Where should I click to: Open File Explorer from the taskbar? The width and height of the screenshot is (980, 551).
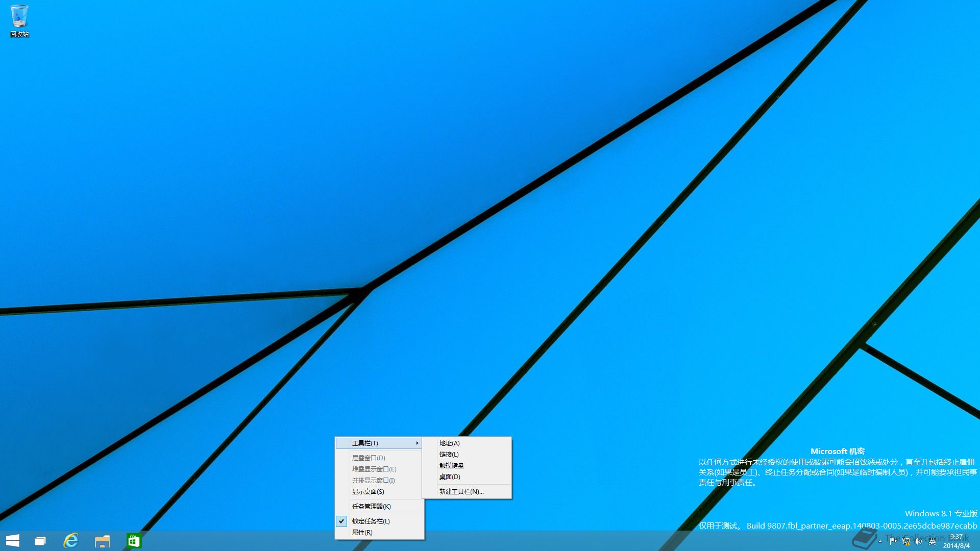103,541
